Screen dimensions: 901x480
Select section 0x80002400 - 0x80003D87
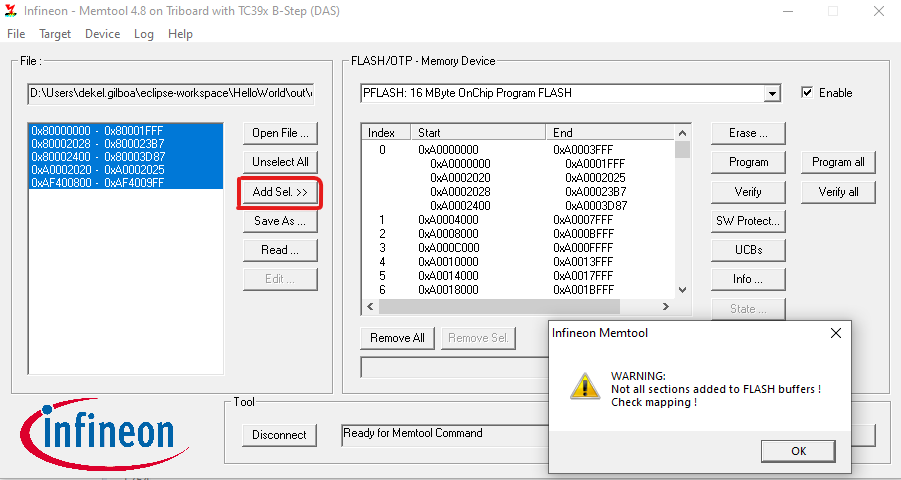[126, 156]
